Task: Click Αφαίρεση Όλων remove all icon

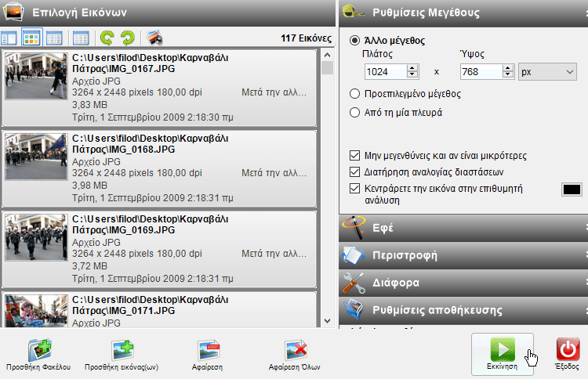Action: 294,352
